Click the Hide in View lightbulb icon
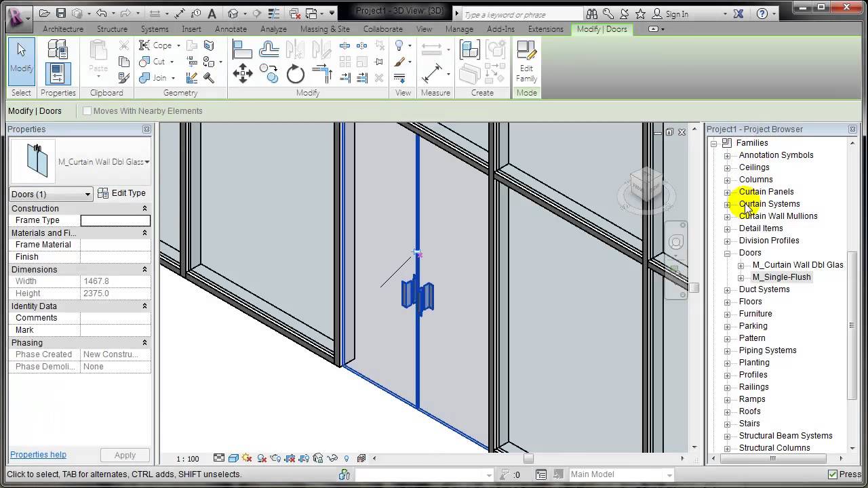 click(x=399, y=45)
